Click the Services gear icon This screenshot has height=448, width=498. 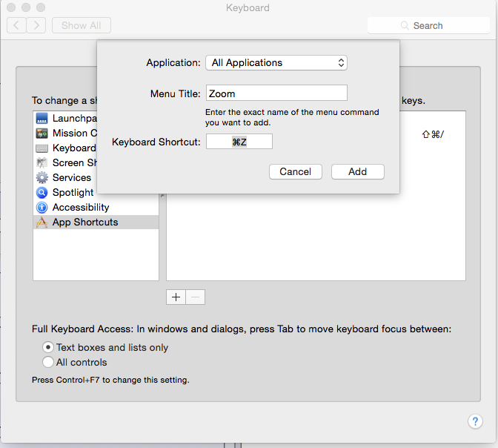point(41,178)
